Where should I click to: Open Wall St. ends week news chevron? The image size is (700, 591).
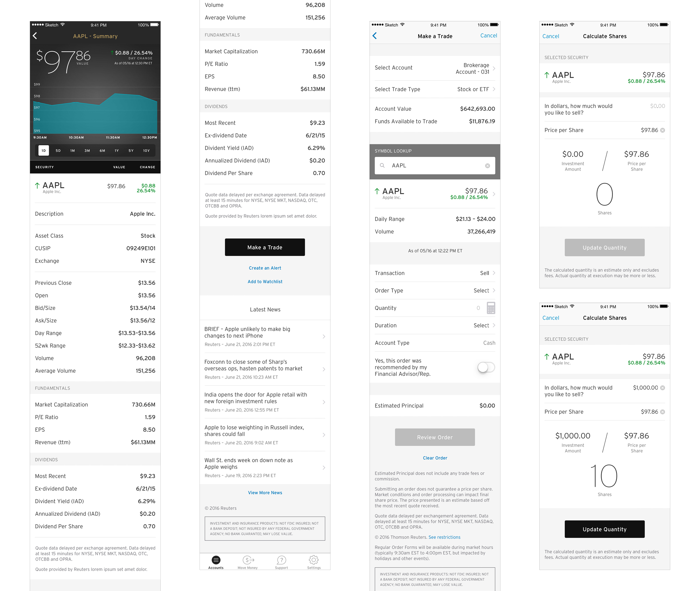[324, 468]
